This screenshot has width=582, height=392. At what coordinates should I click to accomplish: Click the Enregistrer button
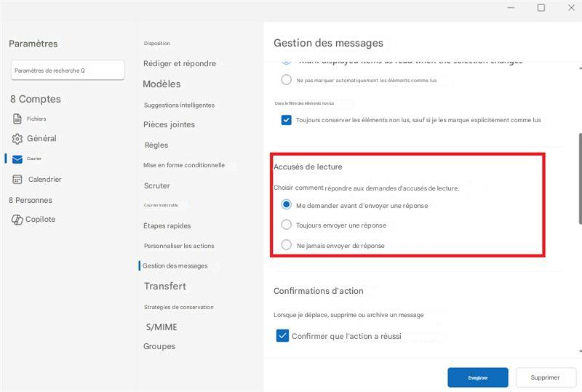[x=478, y=377]
